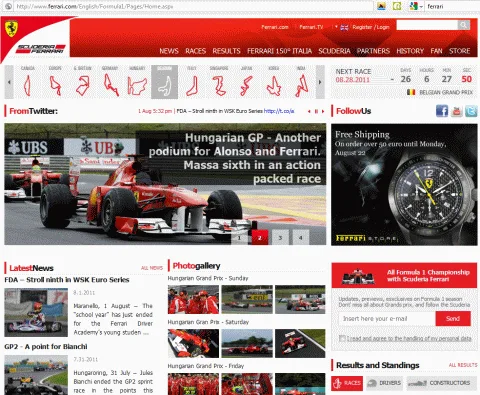Screen dimensions: 480x395
Task: Open the SCUDERIA menu
Action: [334, 51]
